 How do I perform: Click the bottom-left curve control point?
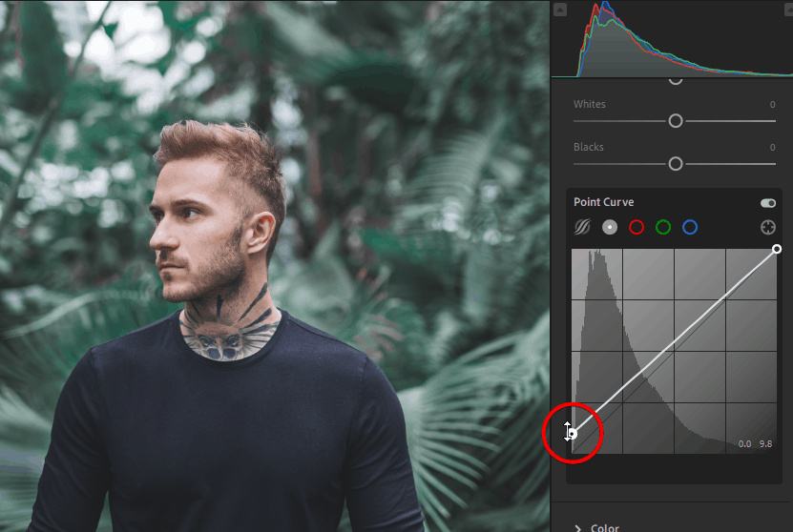point(572,434)
